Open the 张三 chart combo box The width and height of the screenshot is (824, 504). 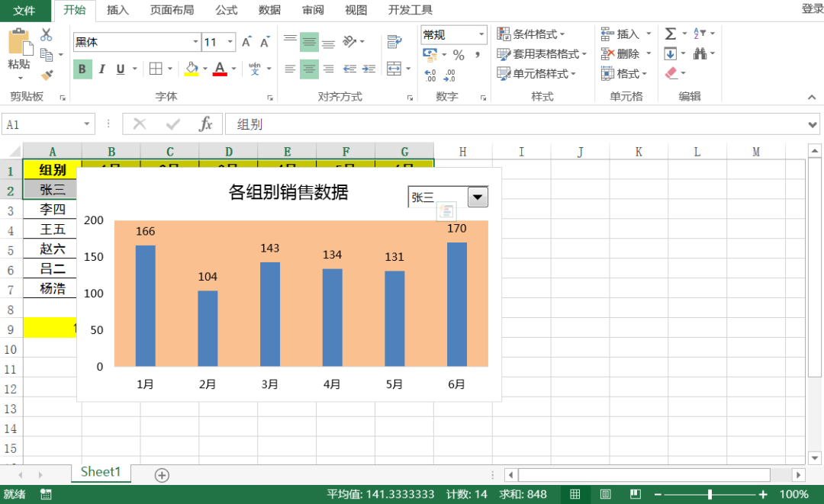click(478, 197)
